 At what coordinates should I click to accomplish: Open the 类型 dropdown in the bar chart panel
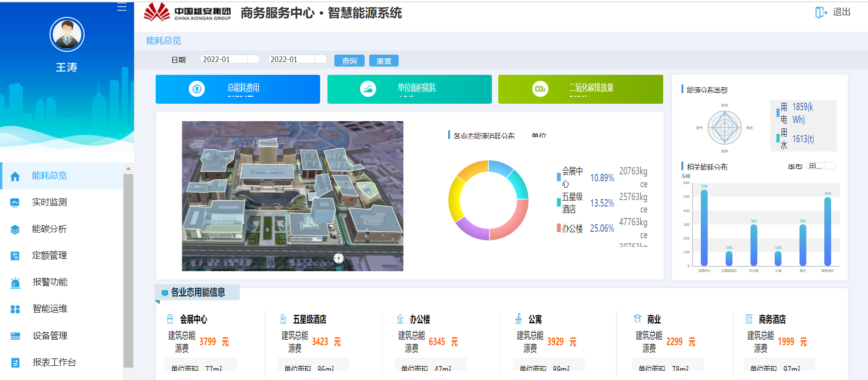[821, 166]
